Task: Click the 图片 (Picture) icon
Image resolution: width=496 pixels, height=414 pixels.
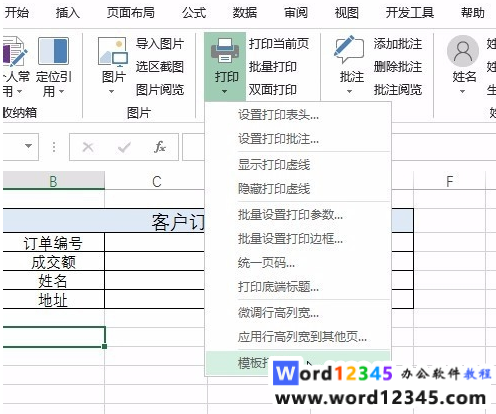Action: [x=113, y=51]
